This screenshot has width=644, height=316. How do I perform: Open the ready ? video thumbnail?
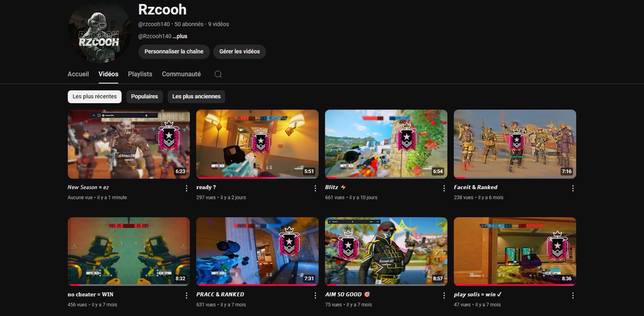click(x=258, y=144)
